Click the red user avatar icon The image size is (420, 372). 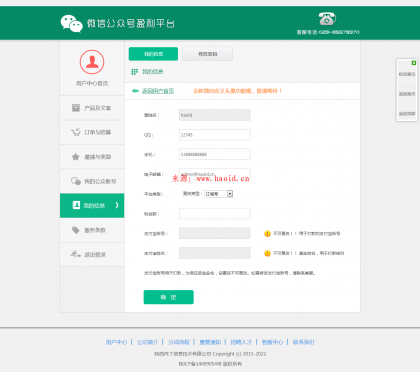[x=92, y=62]
